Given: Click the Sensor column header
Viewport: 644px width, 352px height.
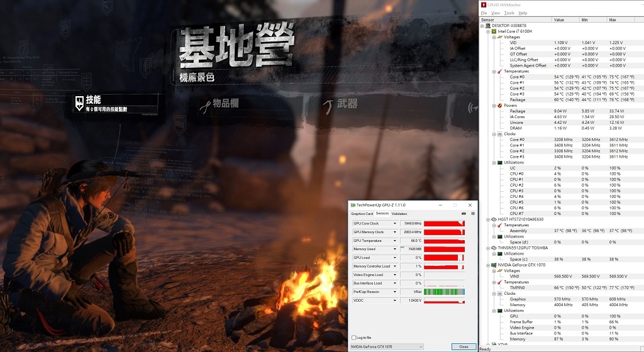Looking at the screenshot, I should [516, 19].
